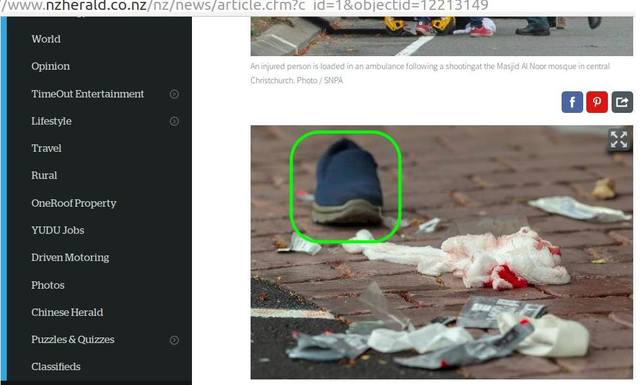
Task: Go to Lifestyle section
Action: point(51,121)
